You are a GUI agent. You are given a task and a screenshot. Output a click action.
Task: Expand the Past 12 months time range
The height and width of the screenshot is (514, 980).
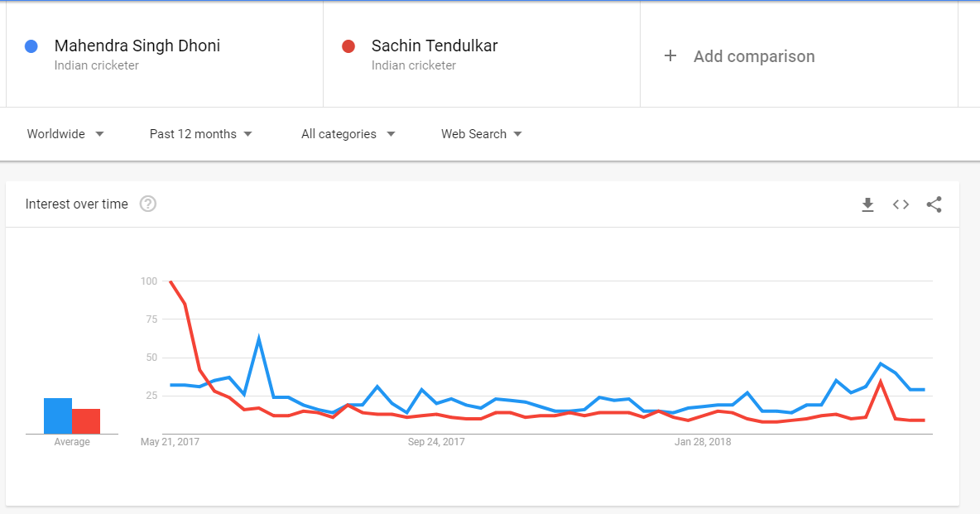click(x=200, y=134)
